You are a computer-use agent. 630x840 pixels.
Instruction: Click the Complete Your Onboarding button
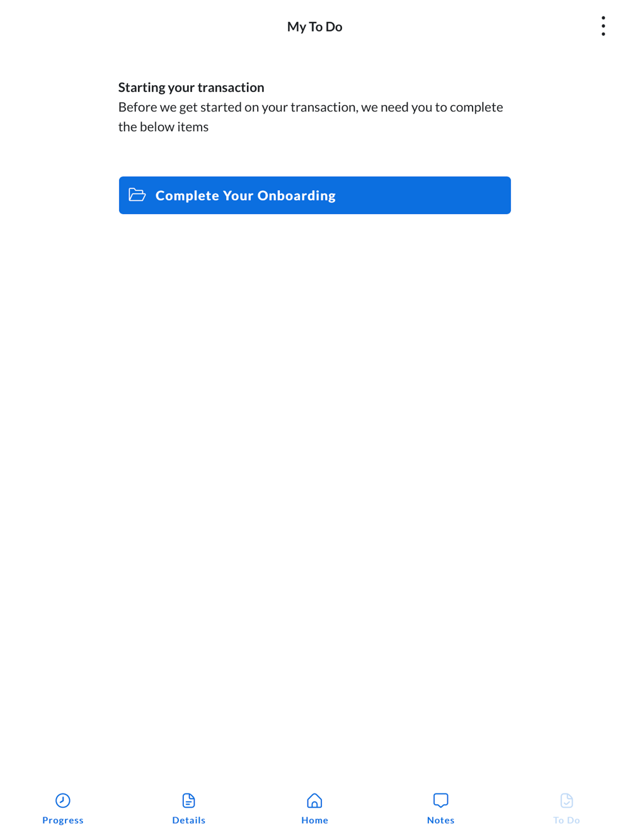click(315, 195)
